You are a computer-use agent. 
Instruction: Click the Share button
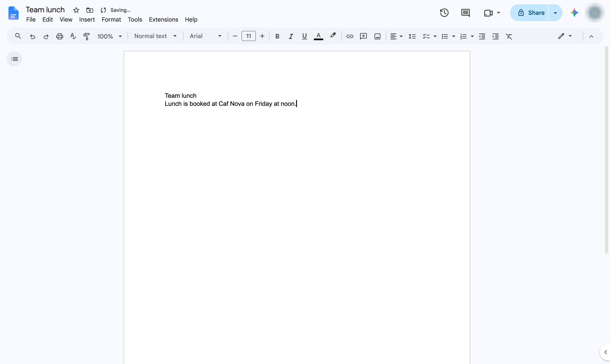529,13
